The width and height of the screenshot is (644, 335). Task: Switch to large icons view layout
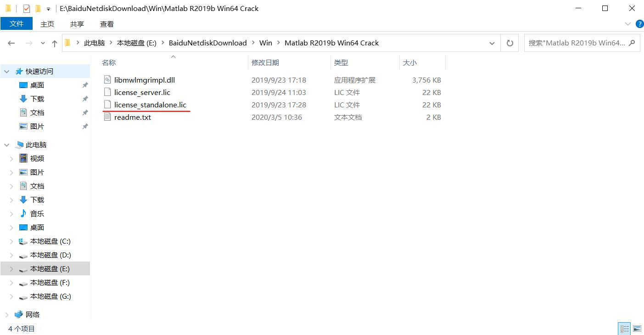click(x=637, y=328)
